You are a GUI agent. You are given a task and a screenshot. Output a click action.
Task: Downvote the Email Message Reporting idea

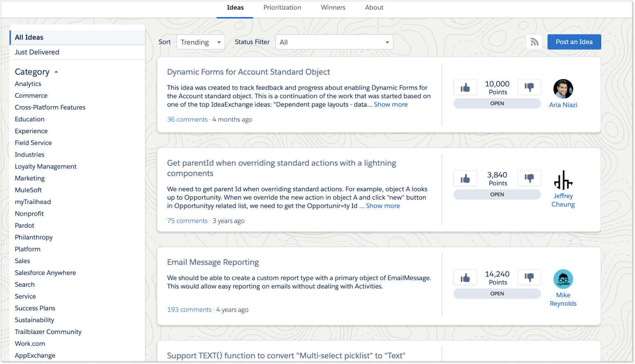coord(529,278)
